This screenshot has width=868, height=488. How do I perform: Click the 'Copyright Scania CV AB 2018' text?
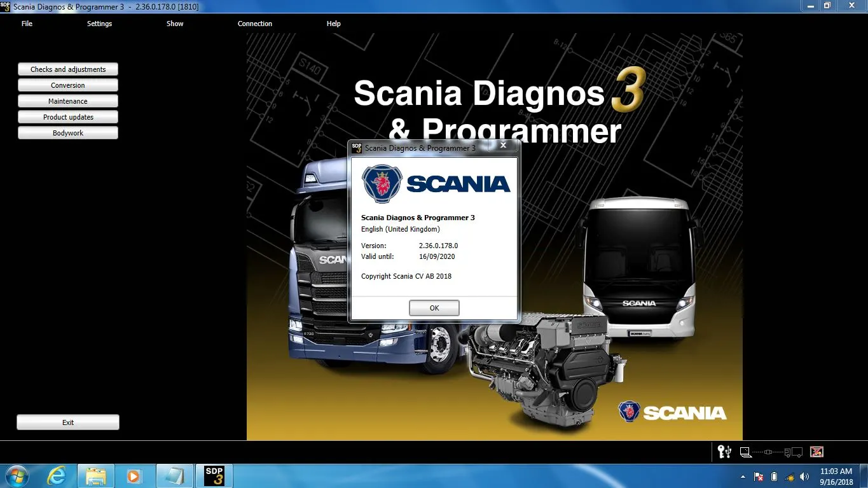406,276
